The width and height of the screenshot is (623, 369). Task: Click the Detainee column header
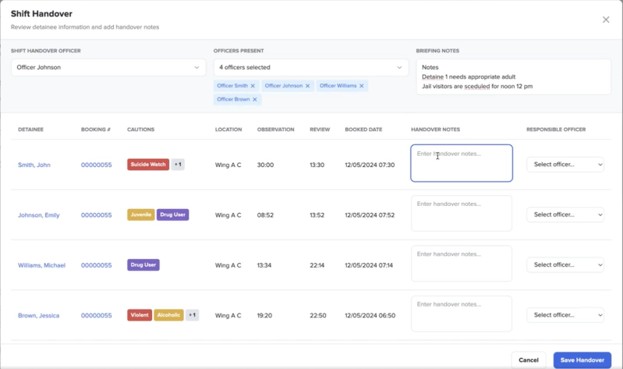31,129
